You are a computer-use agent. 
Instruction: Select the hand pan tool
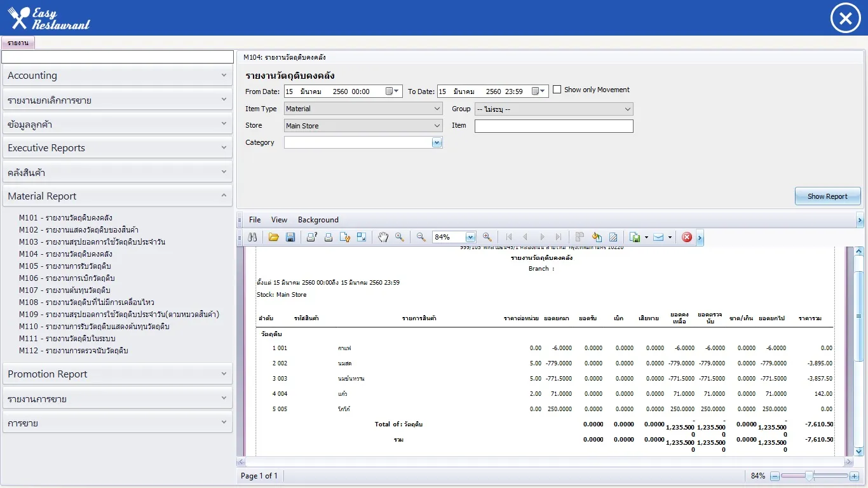coord(383,237)
